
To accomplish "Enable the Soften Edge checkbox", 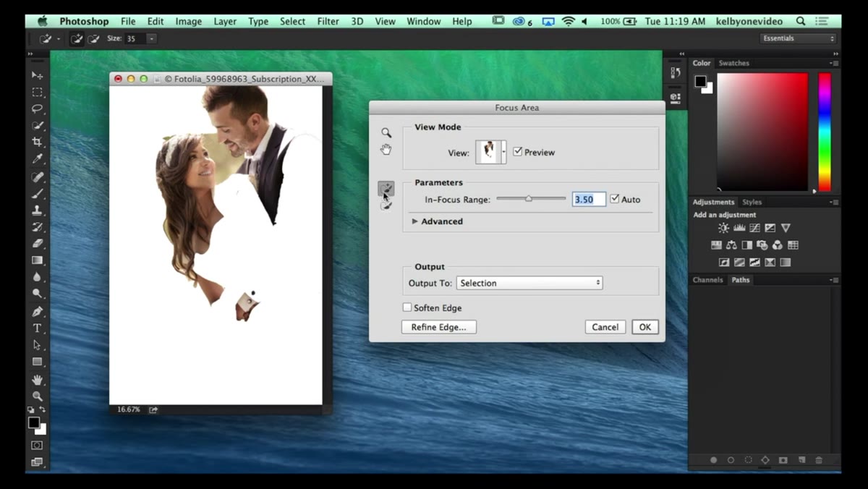I will (407, 307).
